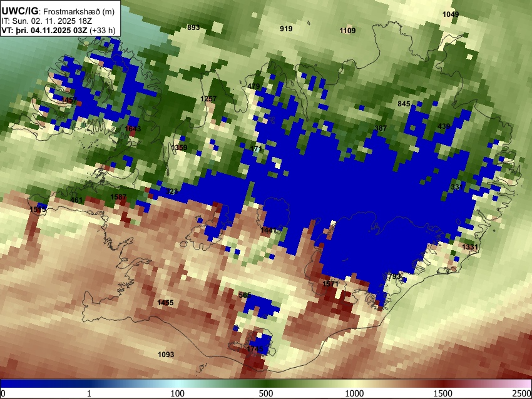Click the map value 171
Viewport: 532px width, 399px height.
[256, 148]
